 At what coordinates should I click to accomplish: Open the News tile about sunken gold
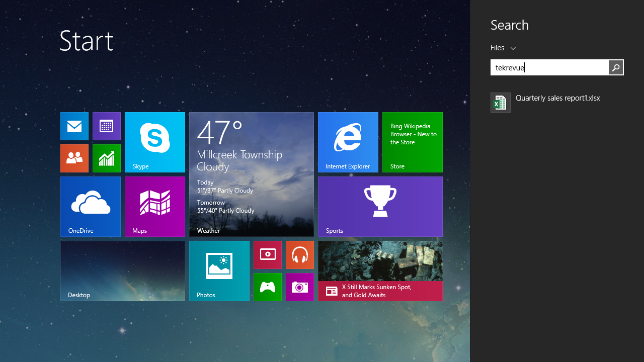point(380,271)
